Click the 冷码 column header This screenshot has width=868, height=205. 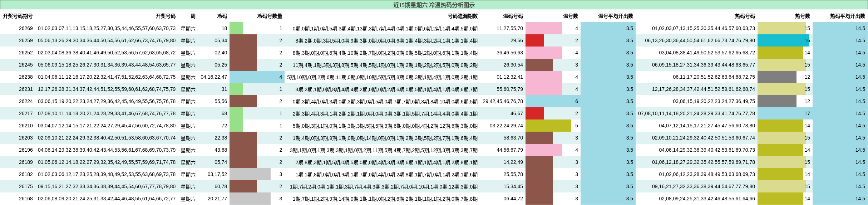tap(222, 16)
